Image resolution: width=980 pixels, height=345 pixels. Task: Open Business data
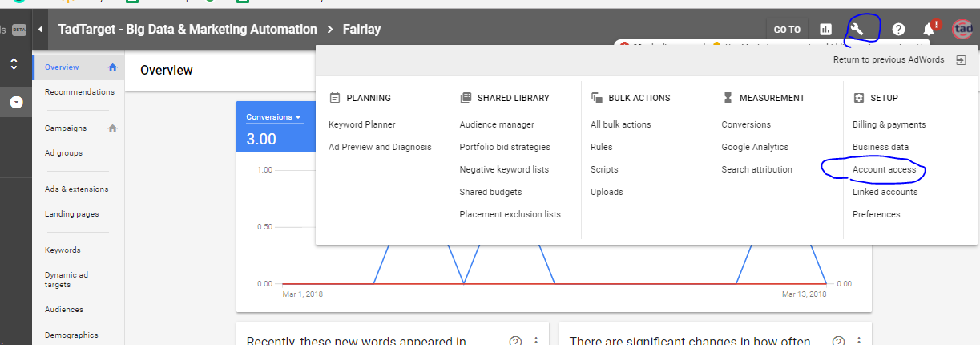pyautogui.click(x=881, y=147)
